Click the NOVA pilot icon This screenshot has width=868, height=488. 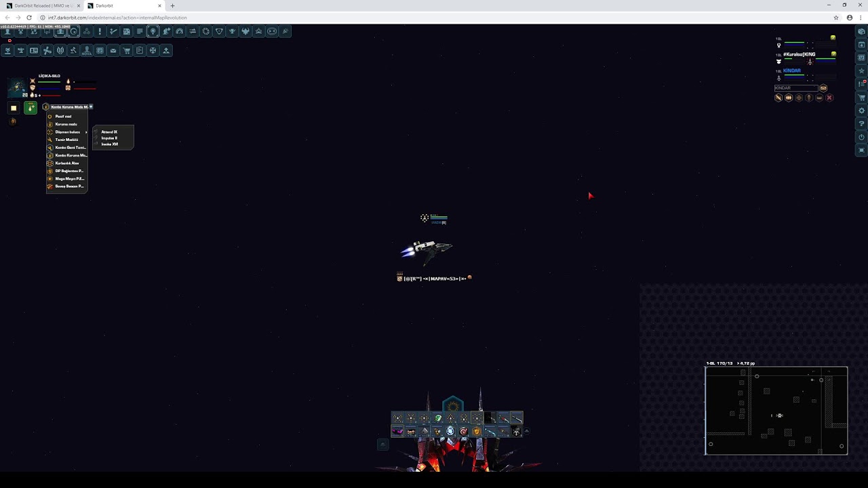click(x=87, y=50)
